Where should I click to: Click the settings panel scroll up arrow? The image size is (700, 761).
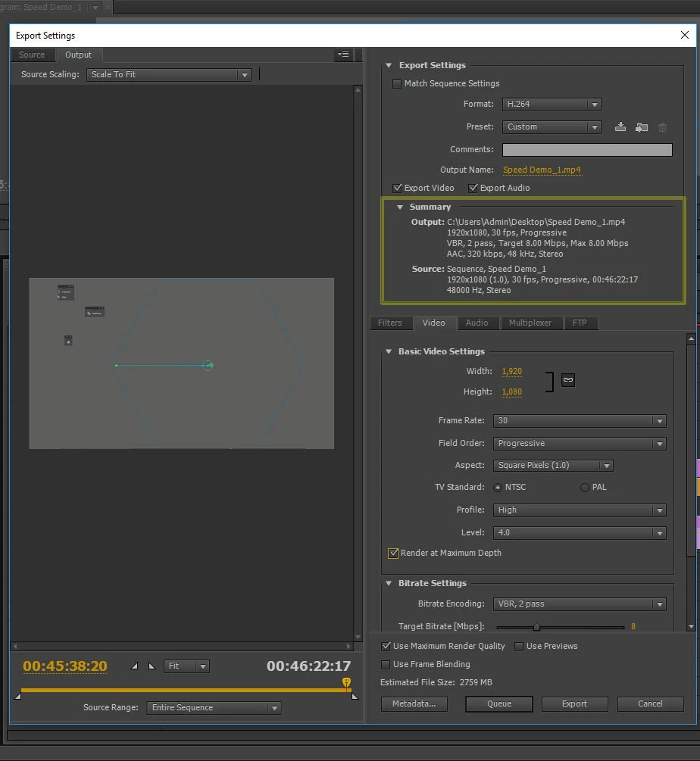coord(691,338)
